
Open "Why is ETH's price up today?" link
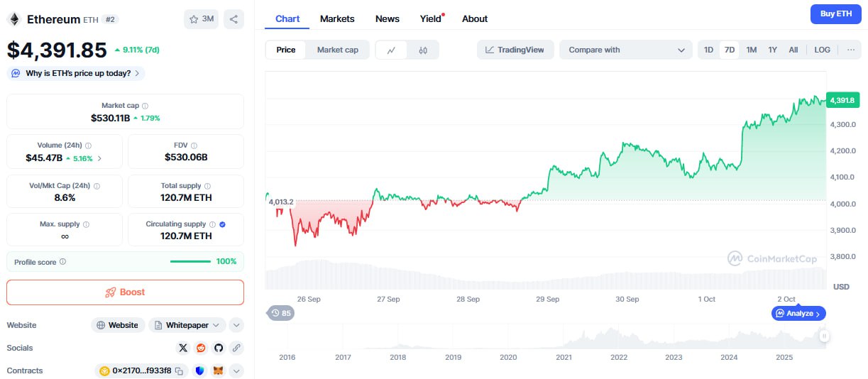click(76, 73)
